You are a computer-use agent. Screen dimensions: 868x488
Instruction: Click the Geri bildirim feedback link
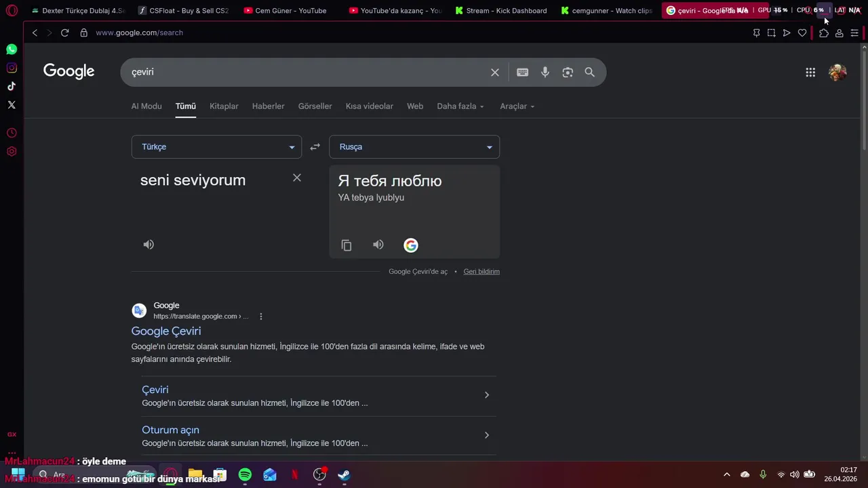(x=481, y=272)
